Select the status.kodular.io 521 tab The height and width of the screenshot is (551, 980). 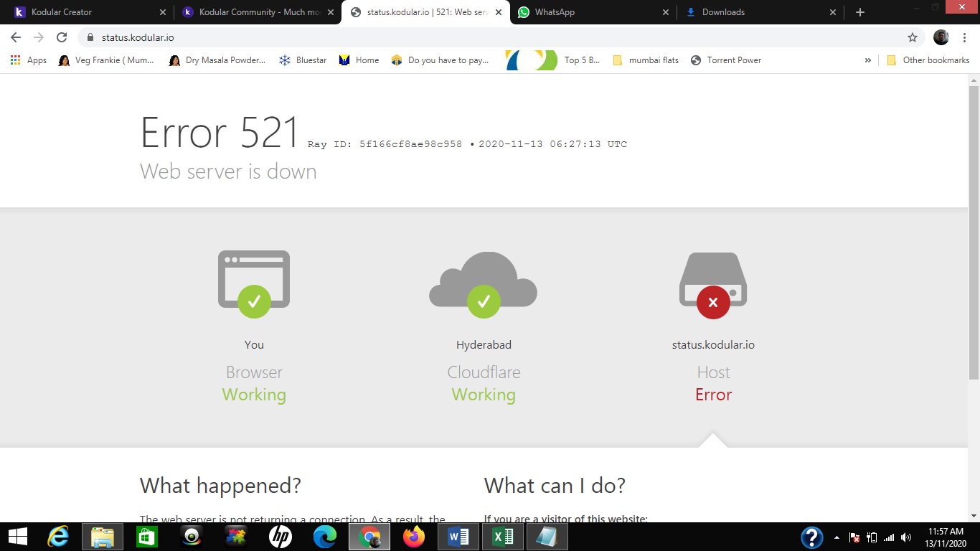click(x=425, y=12)
